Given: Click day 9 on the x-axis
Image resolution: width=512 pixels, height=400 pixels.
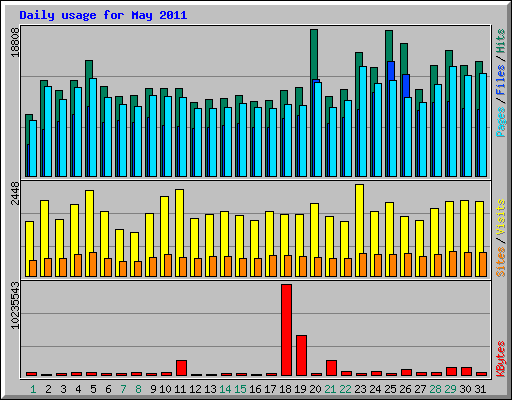Looking at the screenshot, I should [x=153, y=389].
